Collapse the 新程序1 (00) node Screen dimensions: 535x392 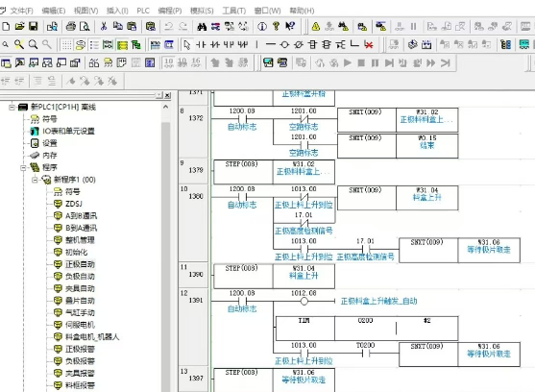click(35, 180)
